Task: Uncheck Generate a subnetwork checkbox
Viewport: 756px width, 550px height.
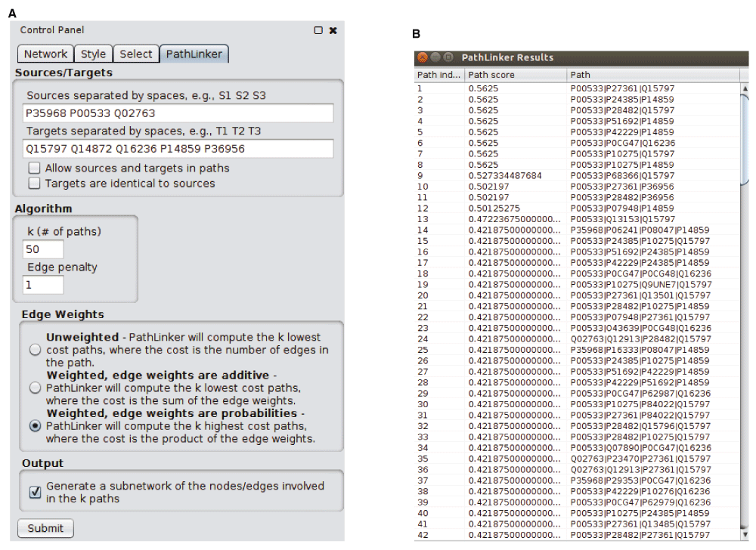Action: 35,493
